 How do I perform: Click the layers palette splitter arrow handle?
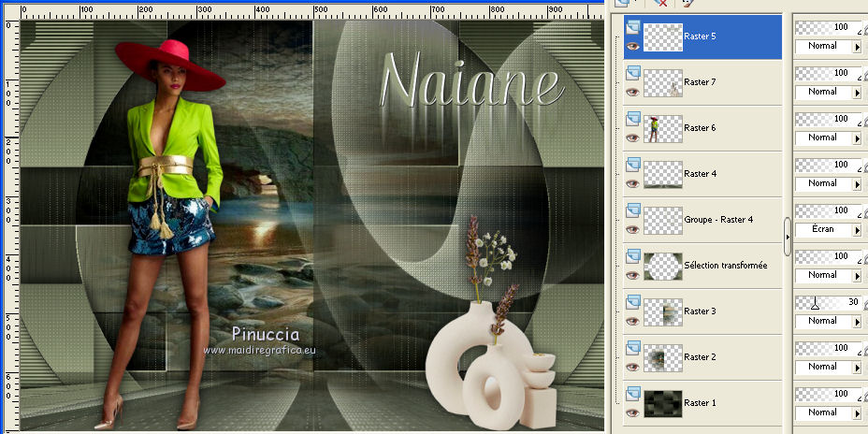tap(788, 237)
